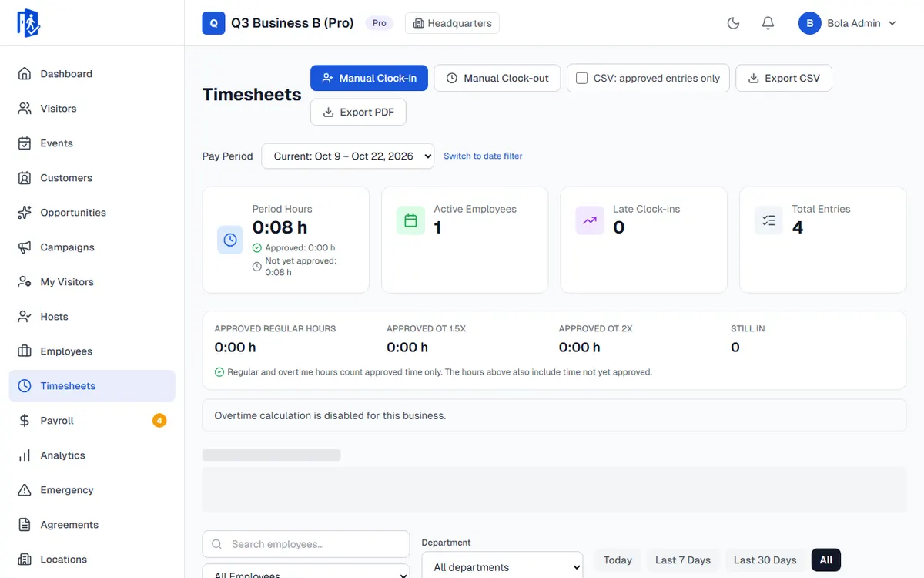Viewport: 924px width, 578px height.
Task: Click the STILL IN label
Action: 748,328
